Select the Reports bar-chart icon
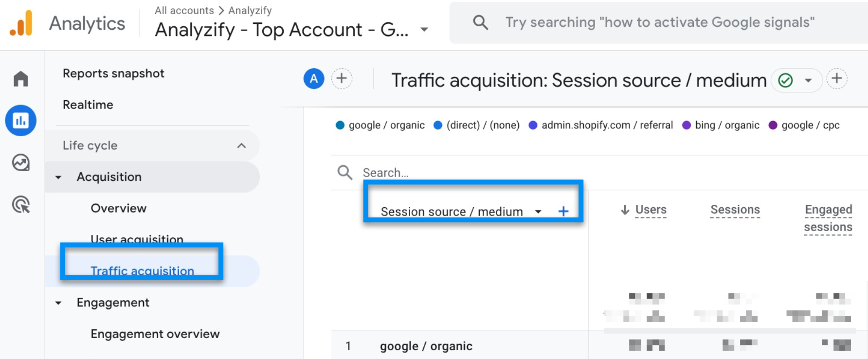This screenshot has width=868, height=359. (20, 120)
